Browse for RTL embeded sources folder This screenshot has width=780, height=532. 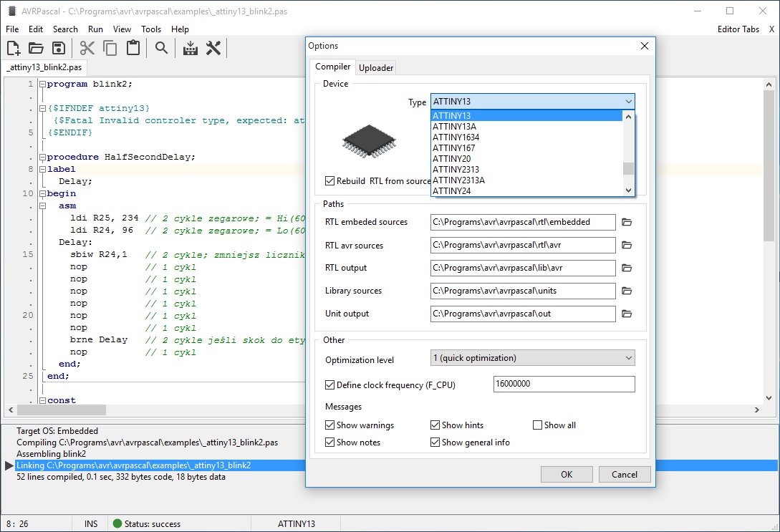click(x=627, y=222)
